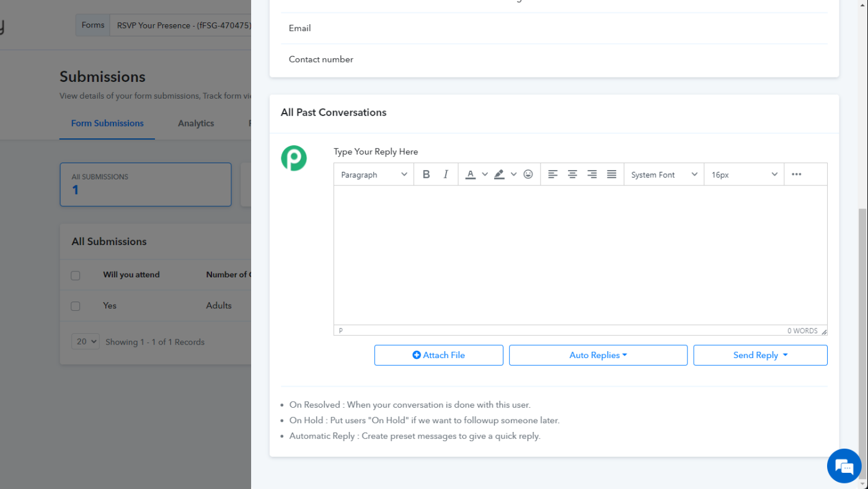Align text left
868x489 pixels.
[x=553, y=174]
